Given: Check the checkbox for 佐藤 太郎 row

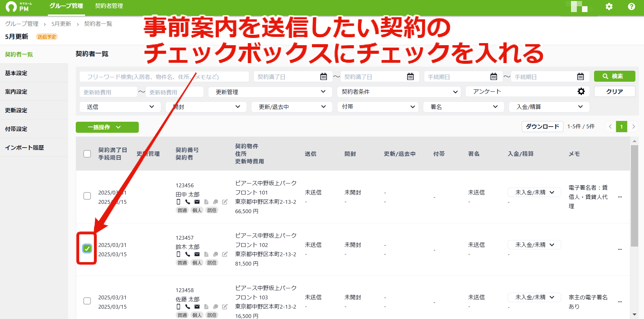Looking at the screenshot, I should [87, 301].
